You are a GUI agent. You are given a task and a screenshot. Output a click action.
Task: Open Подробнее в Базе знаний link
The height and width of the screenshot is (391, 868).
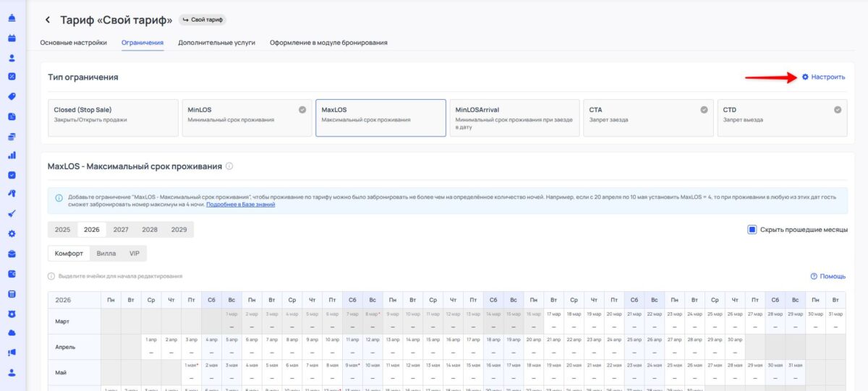coord(240,205)
